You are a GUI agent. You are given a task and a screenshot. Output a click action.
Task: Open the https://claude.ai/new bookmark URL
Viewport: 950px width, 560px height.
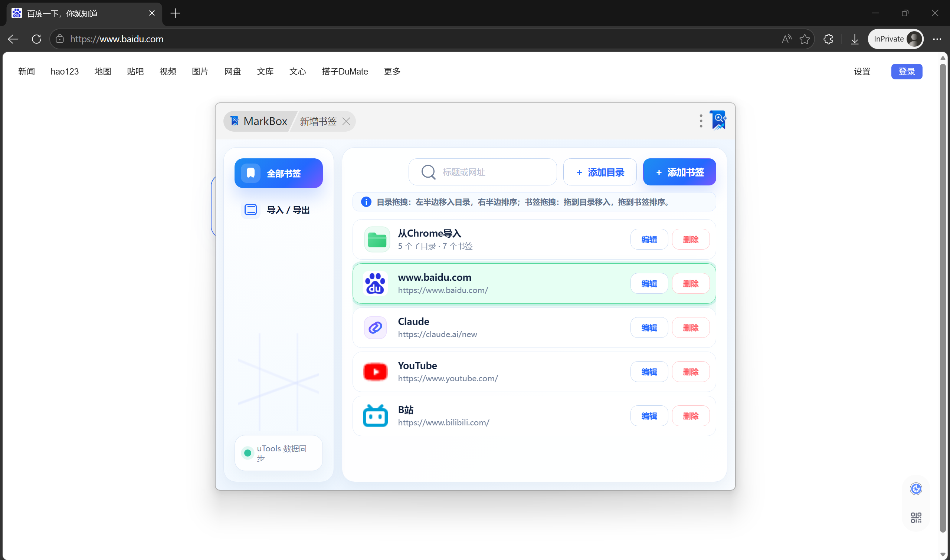pos(437,335)
